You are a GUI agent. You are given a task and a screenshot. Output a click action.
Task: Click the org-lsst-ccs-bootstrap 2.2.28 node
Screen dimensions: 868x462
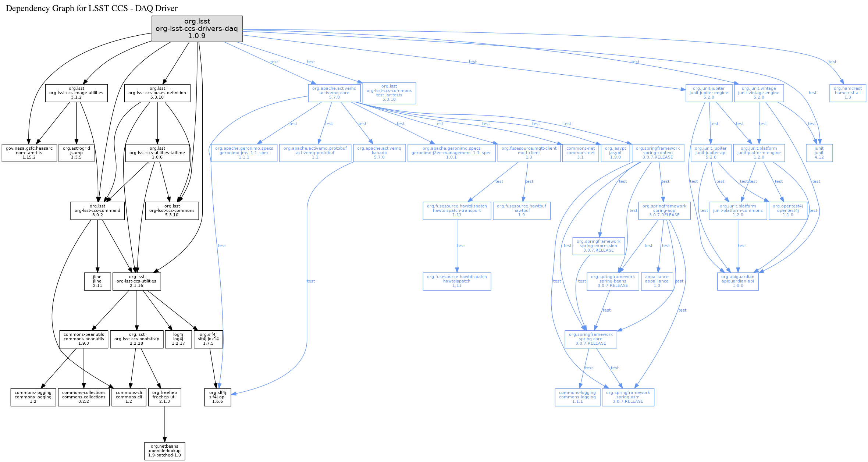(x=137, y=339)
